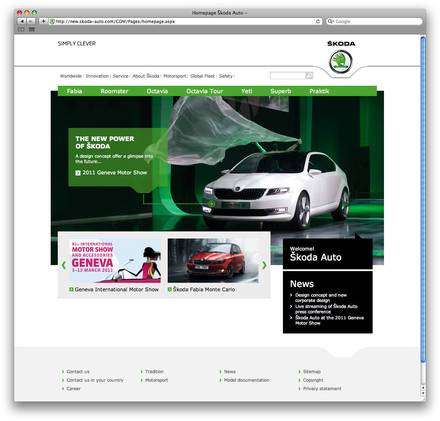The width and height of the screenshot is (440, 421).
Task: Click the Motorsport top navigation link
Action: tap(175, 76)
